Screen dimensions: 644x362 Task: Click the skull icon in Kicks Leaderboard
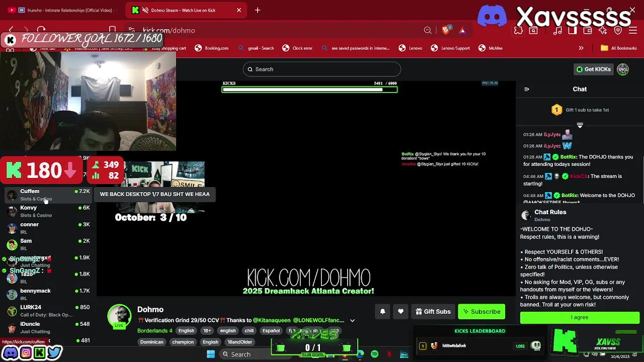click(x=536, y=346)
